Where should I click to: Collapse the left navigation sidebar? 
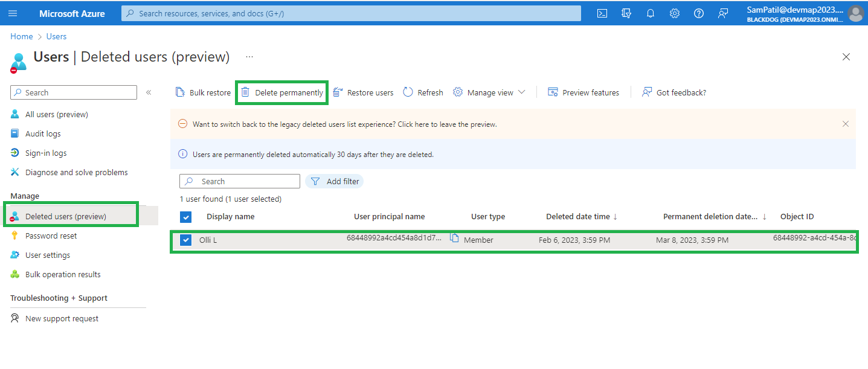149,92
